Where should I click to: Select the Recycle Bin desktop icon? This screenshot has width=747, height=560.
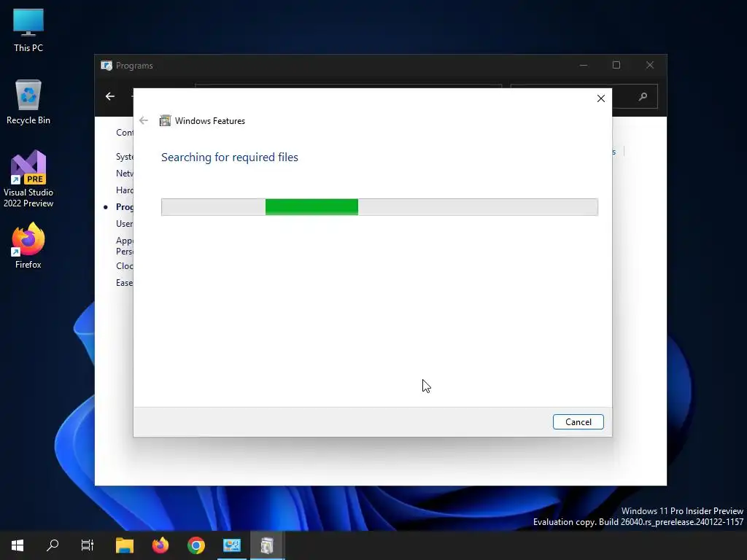(28, 102)
